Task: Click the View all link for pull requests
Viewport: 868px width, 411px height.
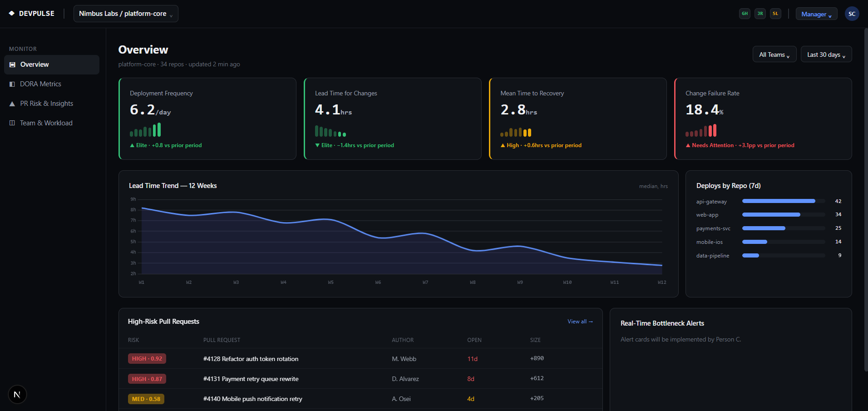Action: point(580,322)
